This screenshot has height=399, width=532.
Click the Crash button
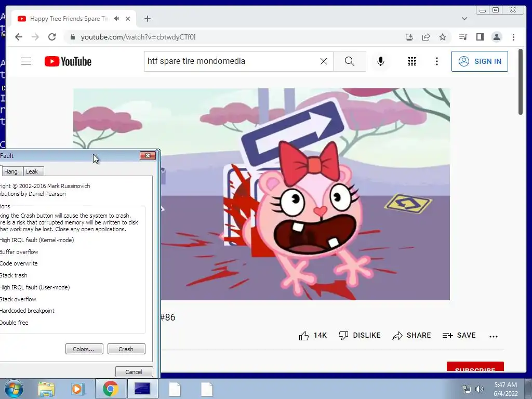(126, 349)
